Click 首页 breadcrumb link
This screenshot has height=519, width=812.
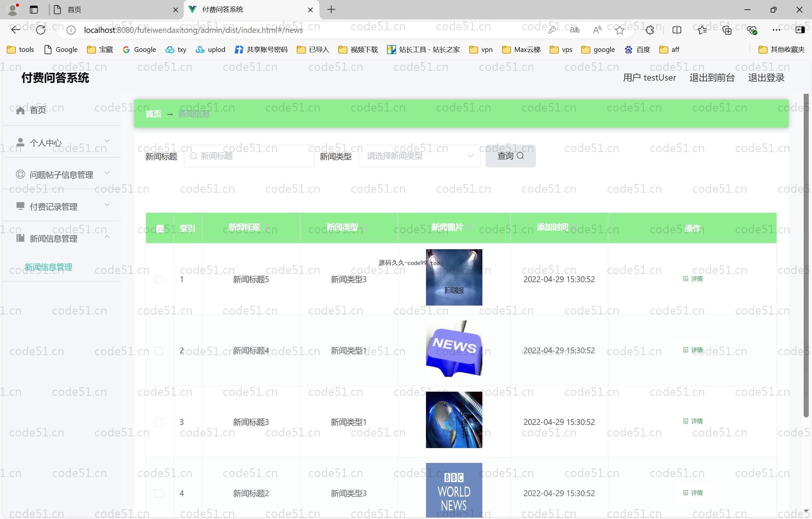(x=153, y=114)
